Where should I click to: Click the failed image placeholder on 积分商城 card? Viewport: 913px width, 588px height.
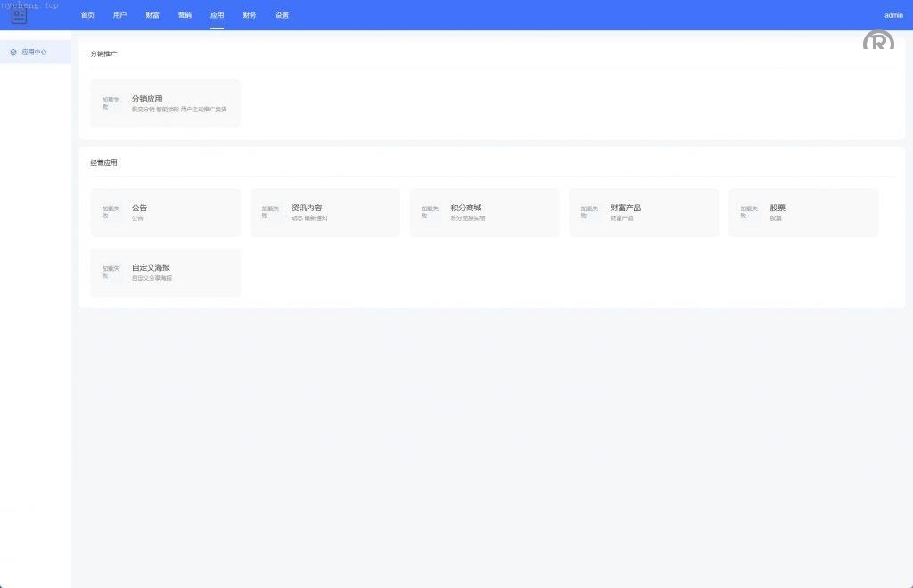coord(430,212)
